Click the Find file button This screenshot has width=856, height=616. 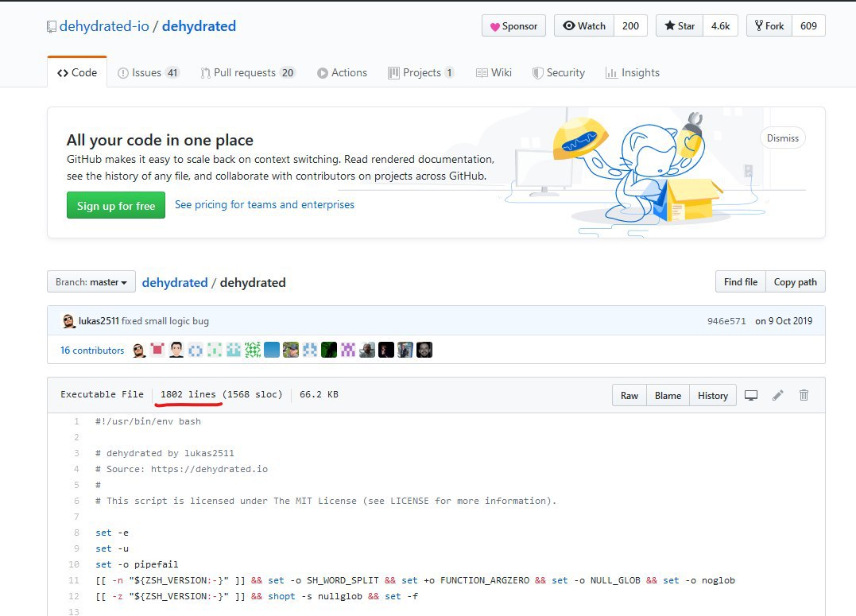[740, 282]
